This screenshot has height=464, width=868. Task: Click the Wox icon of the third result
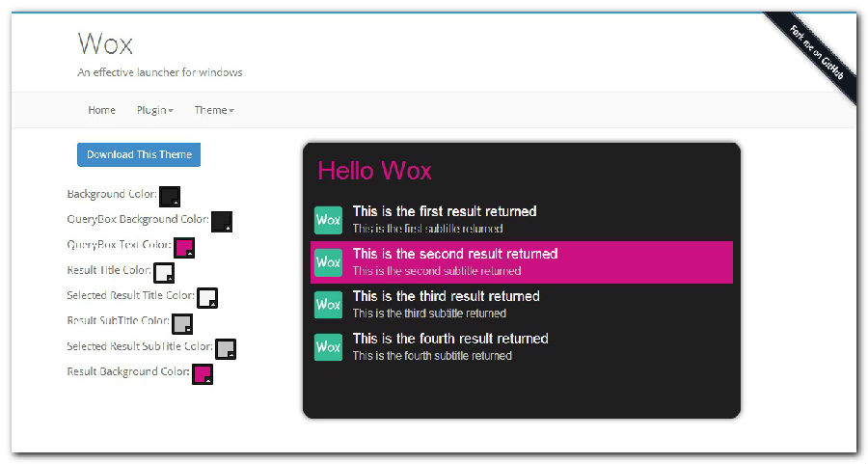pyautogui.click(x=328, y=305)
